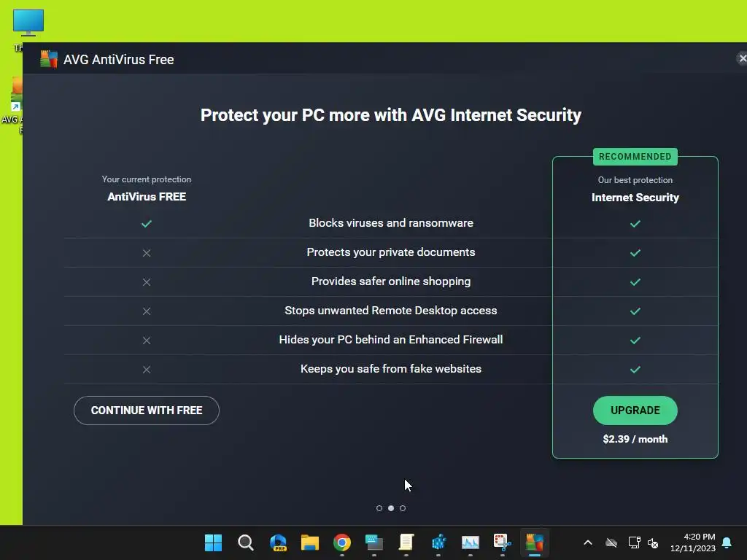Viewport: 747px width, 560px height.
Task: Select the third carousel page dot
Action: click(x=403, y=508)
